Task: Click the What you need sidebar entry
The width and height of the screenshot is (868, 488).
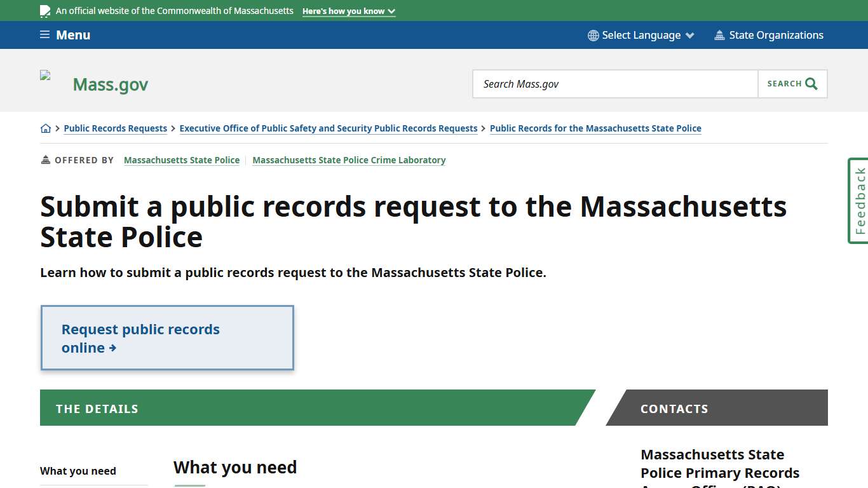Action: pos(78,471)
